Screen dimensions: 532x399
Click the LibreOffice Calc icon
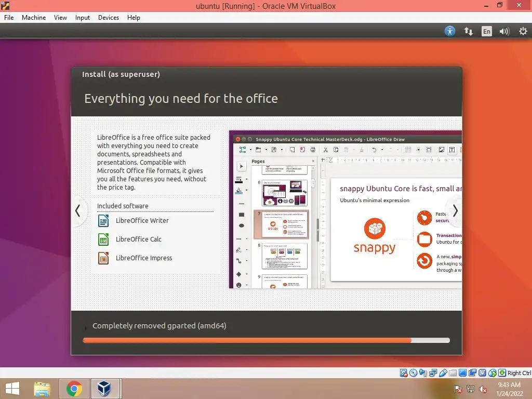coord(103,239)
